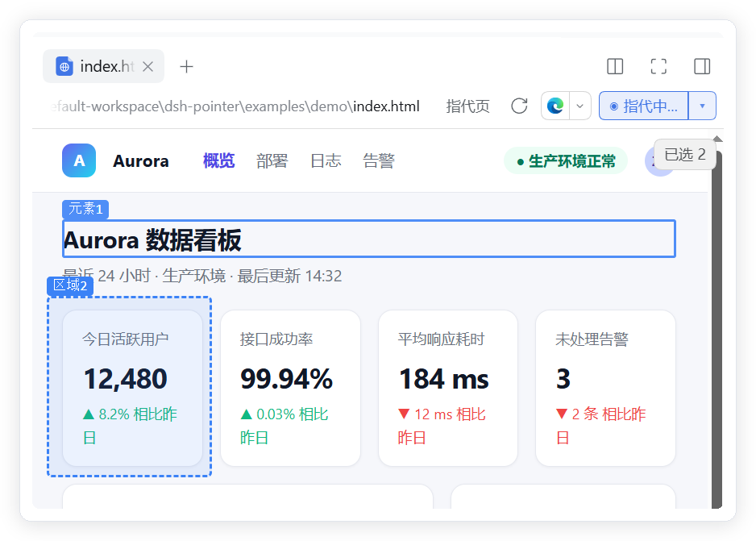Click the split view layout icon
Image resolution: width=756 pixels, height=541 pixels.
point(615,66)
